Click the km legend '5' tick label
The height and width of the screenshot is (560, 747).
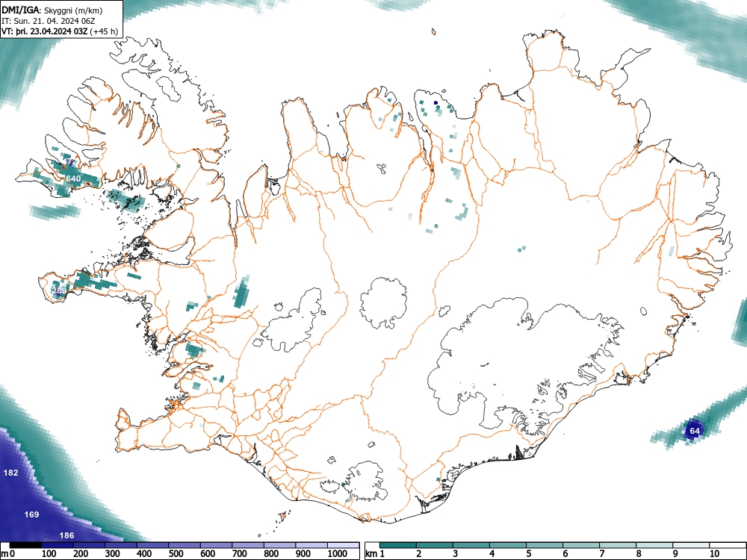(x=529, y=554)
